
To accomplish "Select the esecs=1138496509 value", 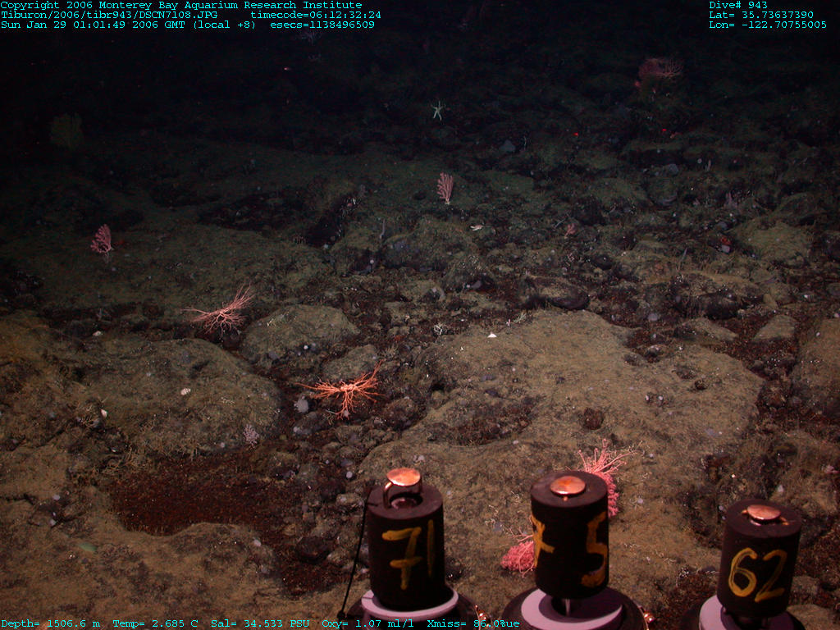I will [x=322, y=25].
